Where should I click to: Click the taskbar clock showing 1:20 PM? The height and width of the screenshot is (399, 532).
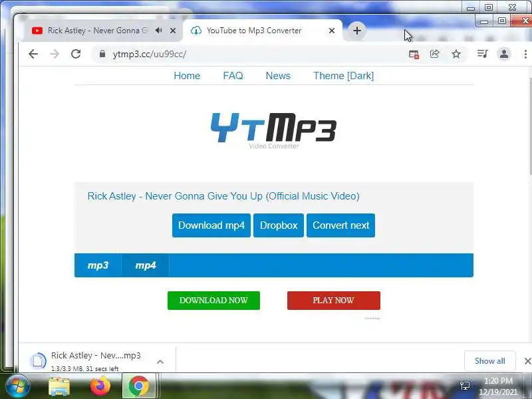498,386
